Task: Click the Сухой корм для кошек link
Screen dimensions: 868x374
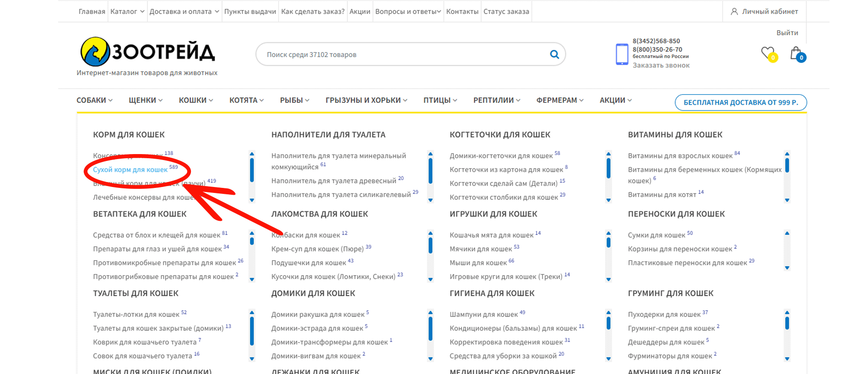Action: (x=130, y=170)
